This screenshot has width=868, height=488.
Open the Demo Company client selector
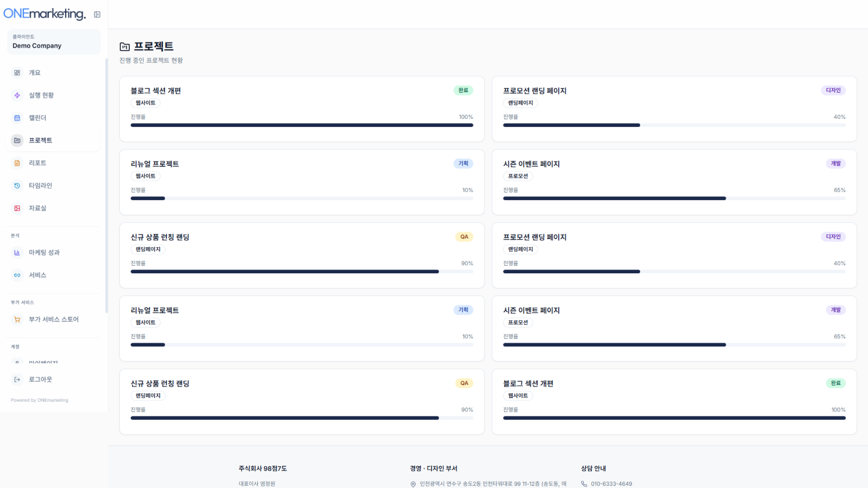click(53, 42)
